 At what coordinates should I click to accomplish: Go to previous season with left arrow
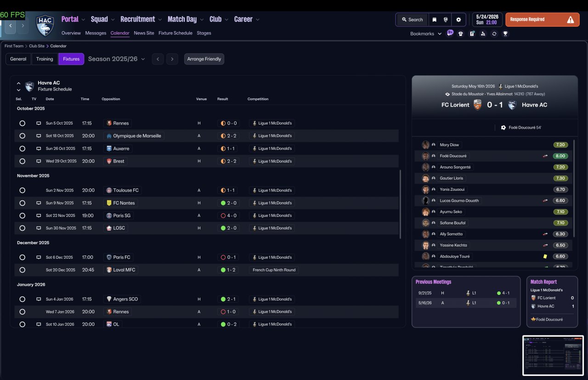point(158,59)
